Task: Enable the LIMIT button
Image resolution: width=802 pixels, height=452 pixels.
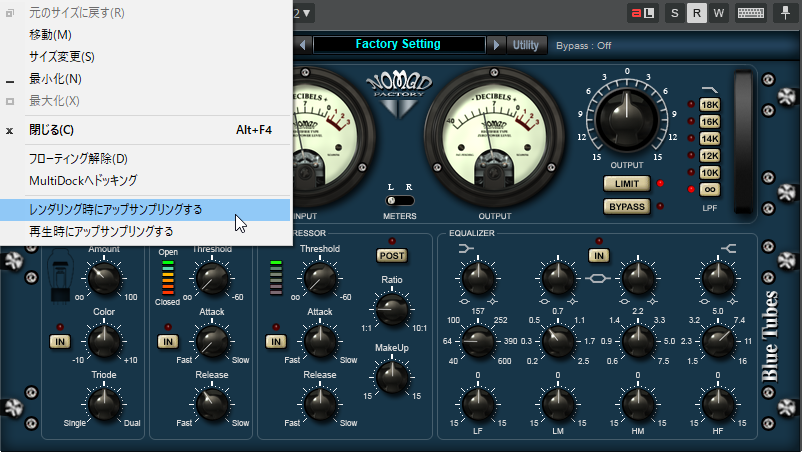Action: (x=627, y=184)
